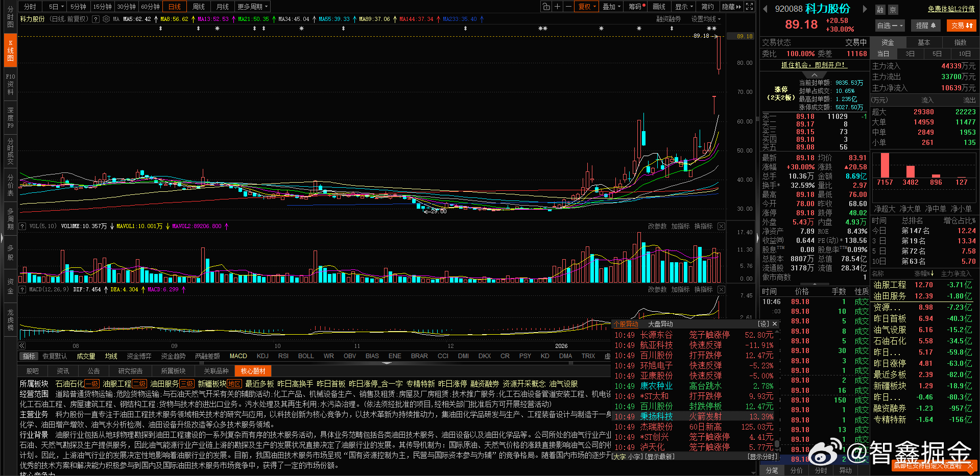The image size is (980, 476).
Task: Enter fullscreen using the expand arrows icon
Action: (749, 6)
